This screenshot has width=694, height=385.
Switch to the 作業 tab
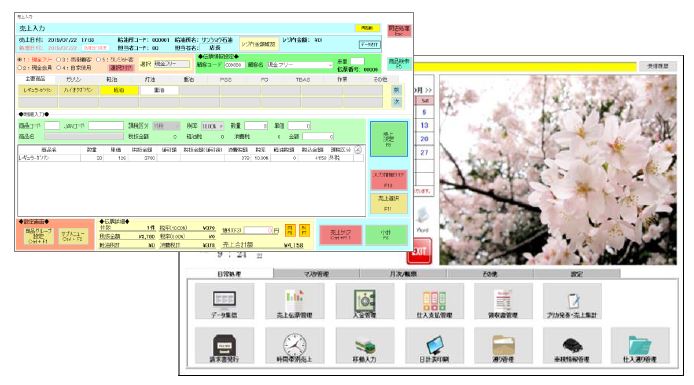pyautogui.click(x=342, y=79)
